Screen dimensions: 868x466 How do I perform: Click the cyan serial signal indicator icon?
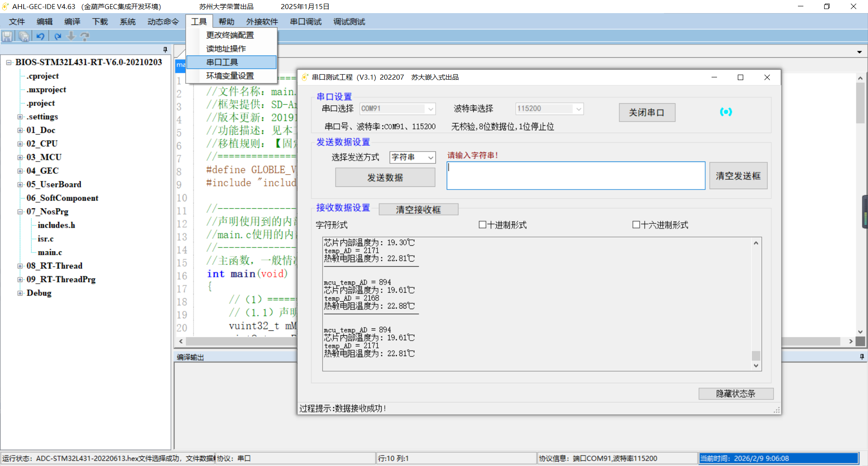coord(726,112)
